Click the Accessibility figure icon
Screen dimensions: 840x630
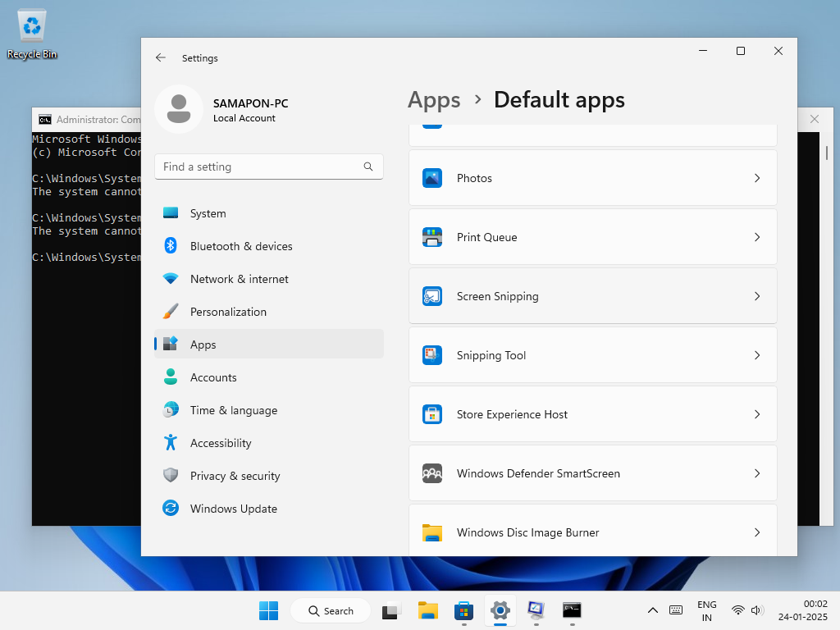coord(171,442)
